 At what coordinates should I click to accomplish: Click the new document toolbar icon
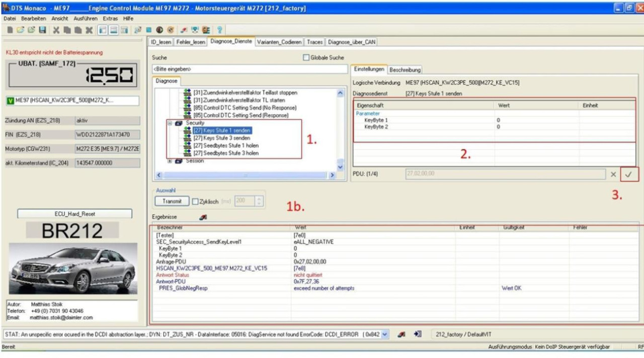point(10,30)
